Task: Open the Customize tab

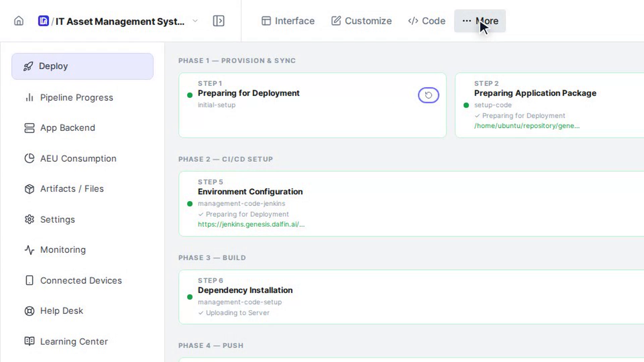Action: [x=361, y=21]
